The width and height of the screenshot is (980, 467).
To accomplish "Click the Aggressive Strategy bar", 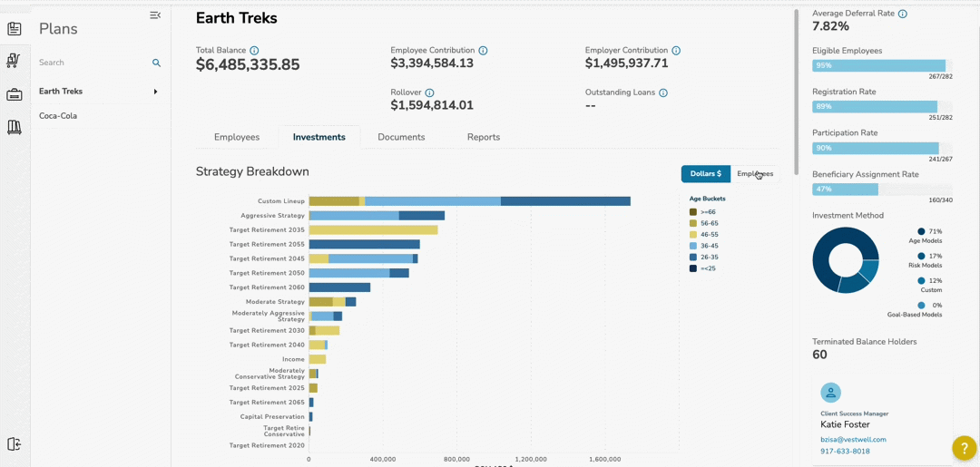I will click(x=377, y=216).
